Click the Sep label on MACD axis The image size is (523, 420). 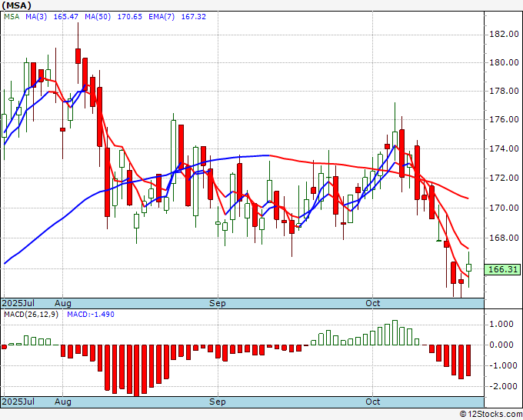[x=218, y=402]
